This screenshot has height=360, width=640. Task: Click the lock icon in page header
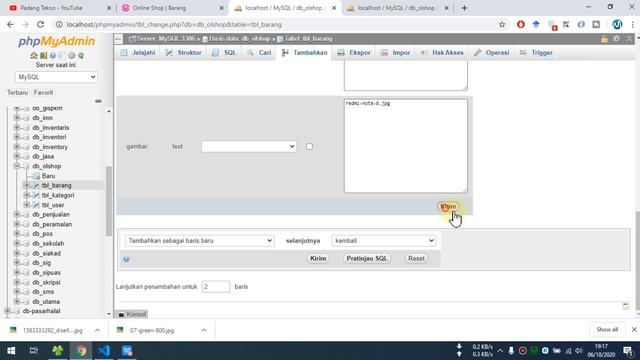[604, 39]
